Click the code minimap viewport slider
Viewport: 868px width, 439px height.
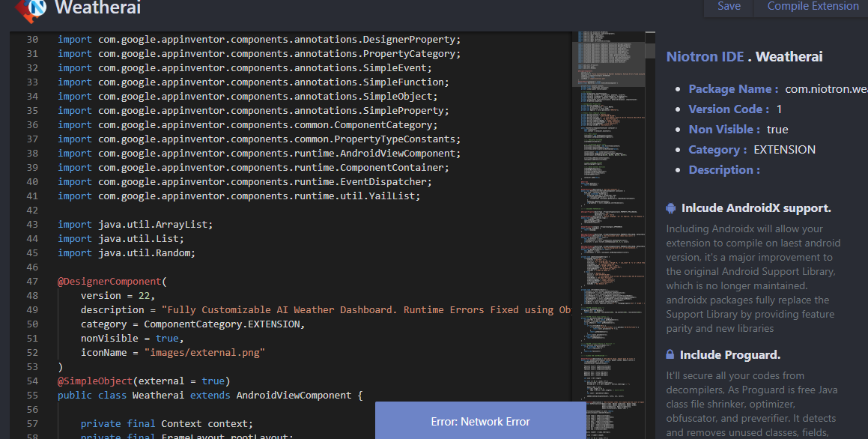[608, 64]
